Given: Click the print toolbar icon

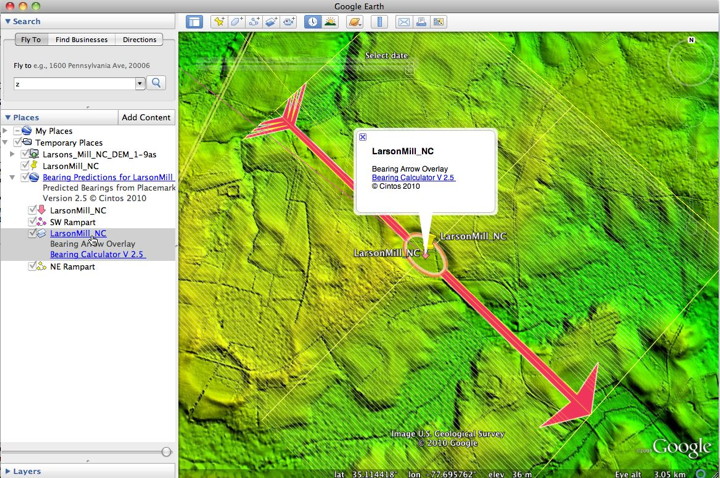Looking at the screenshot, I should [422, 21].
